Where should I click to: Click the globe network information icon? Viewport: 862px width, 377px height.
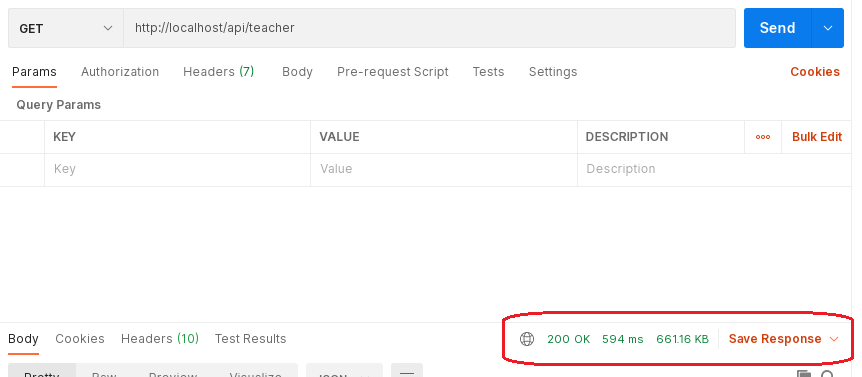(x=527, y=339)
